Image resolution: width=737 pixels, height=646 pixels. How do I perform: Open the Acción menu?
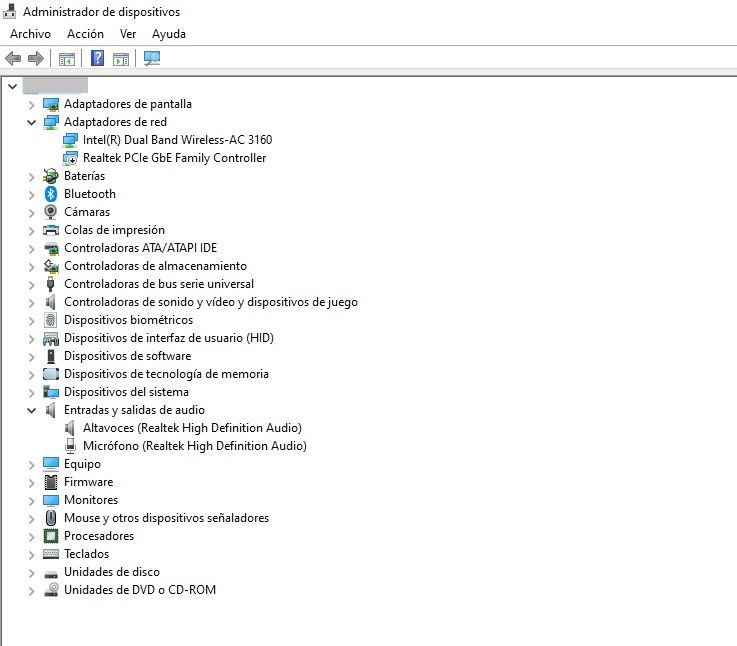pyautogui.click(x=85, y=34)
